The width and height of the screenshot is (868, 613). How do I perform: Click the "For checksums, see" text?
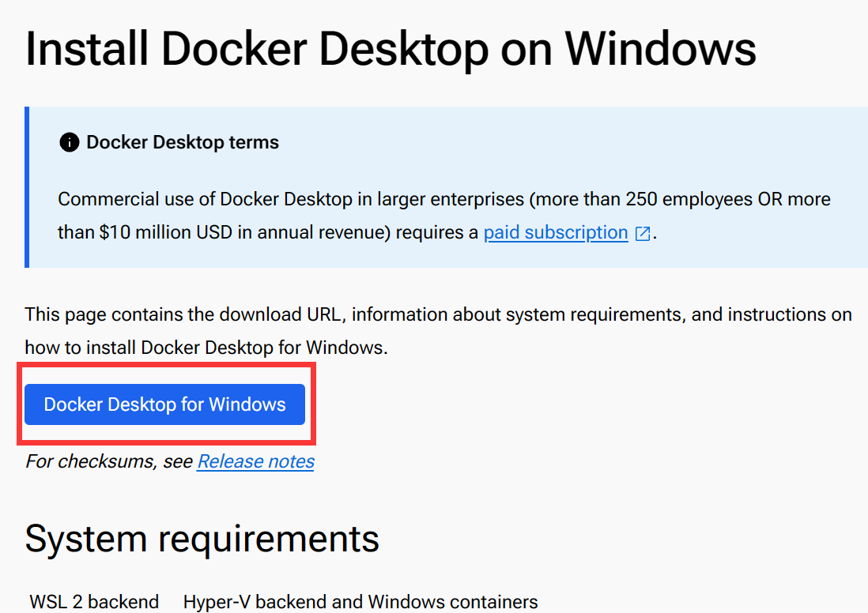[109, 461]
